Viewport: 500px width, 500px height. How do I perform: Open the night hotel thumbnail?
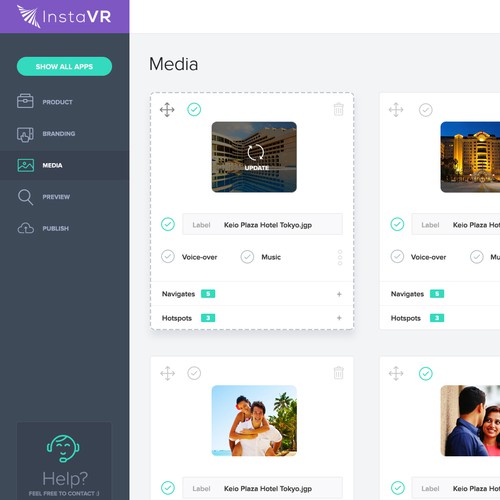(470, 157)
